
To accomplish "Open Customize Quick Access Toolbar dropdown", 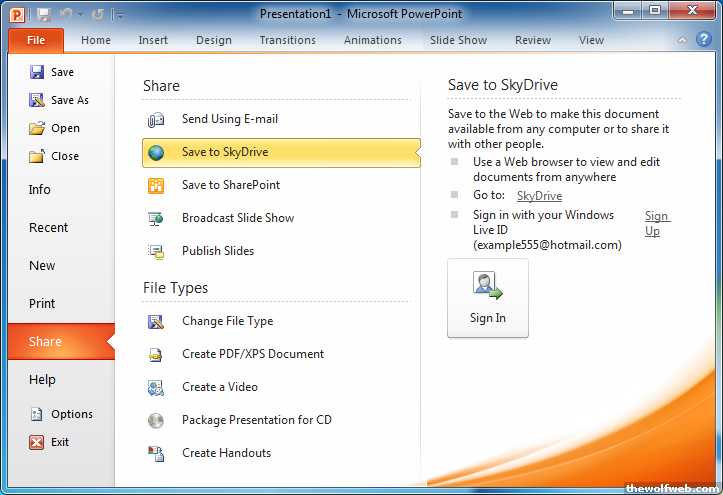I will [120, 15].
